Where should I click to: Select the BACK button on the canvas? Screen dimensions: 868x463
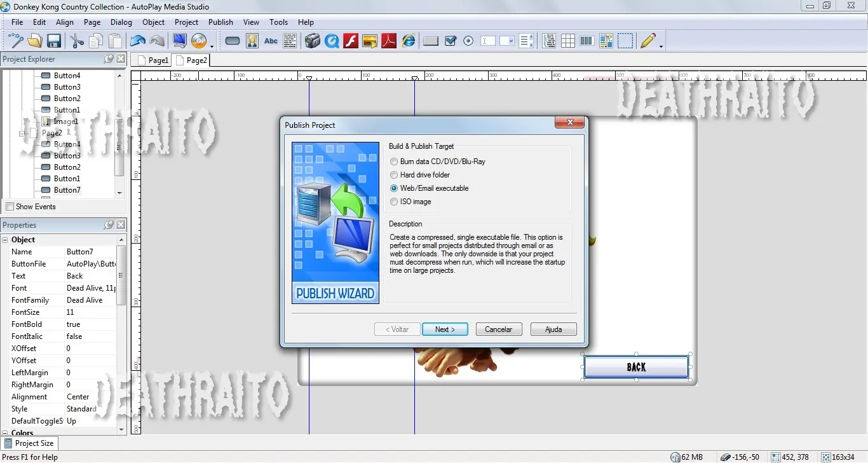pyautogui.click(x=636, y=367)
